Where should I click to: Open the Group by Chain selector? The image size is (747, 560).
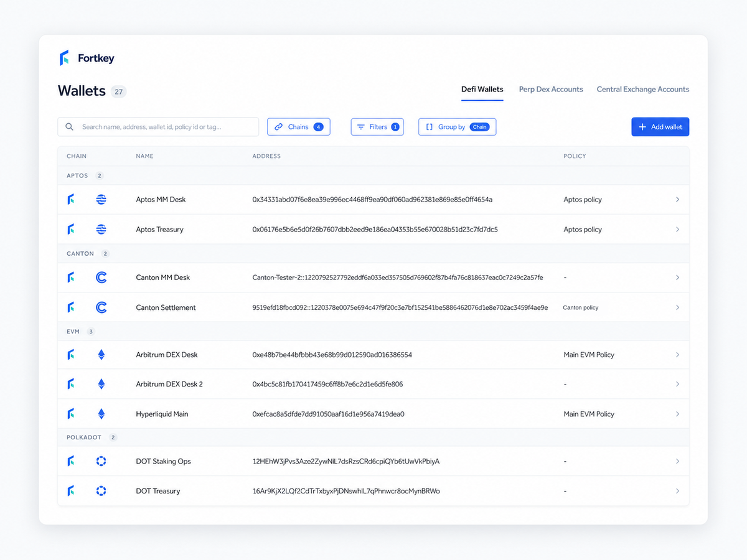457,127
